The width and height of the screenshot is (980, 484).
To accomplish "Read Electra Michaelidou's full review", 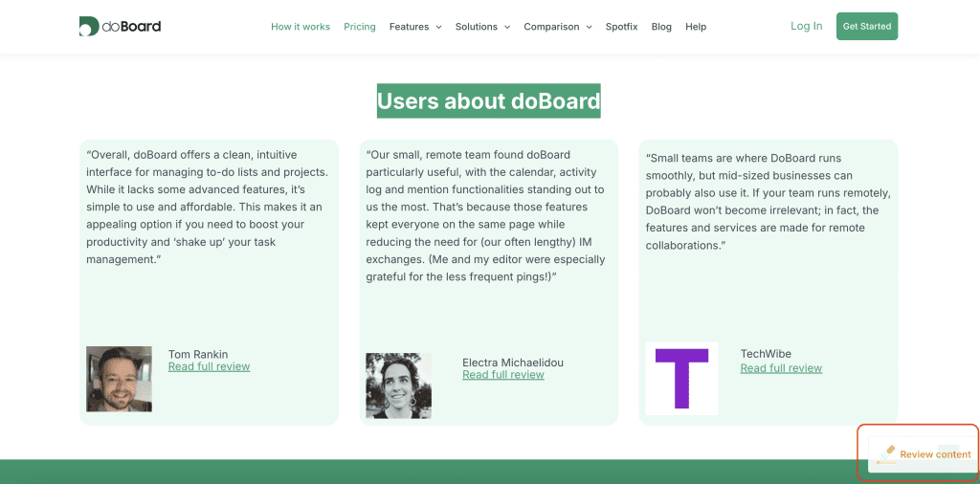I will click(503, 375).
